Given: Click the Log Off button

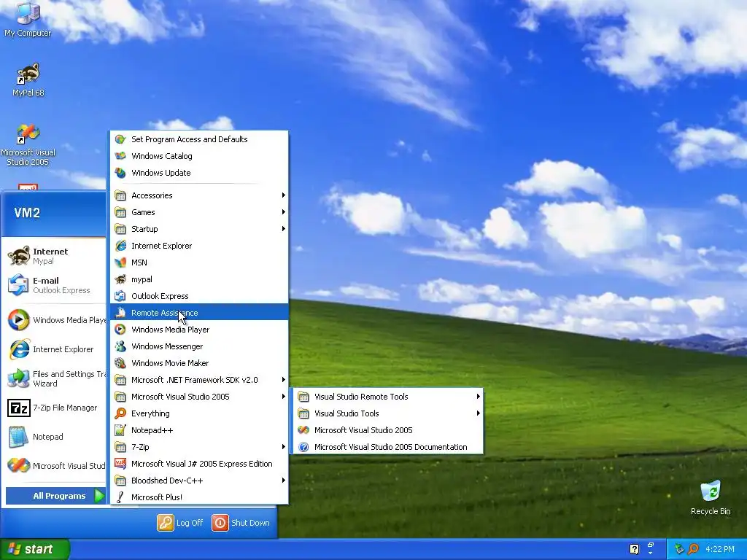Looking at the screenshot, I should (x=181, y=523).
